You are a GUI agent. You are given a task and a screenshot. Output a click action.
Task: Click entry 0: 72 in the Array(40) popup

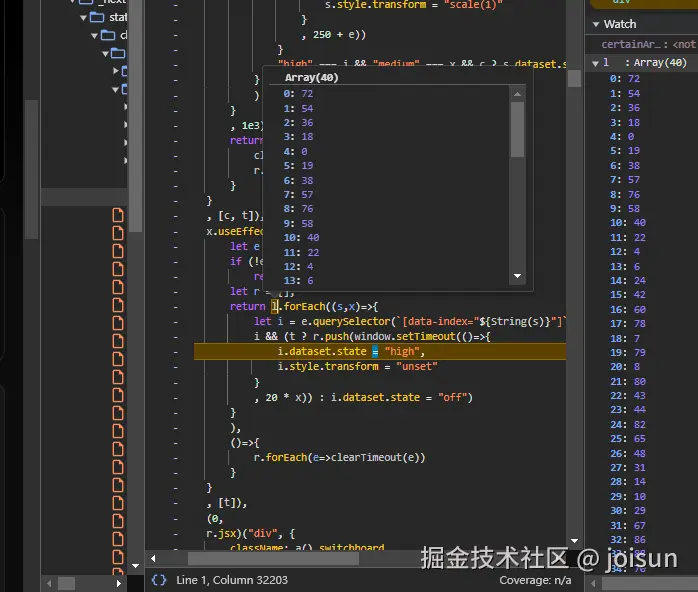[x=298, y=94]
